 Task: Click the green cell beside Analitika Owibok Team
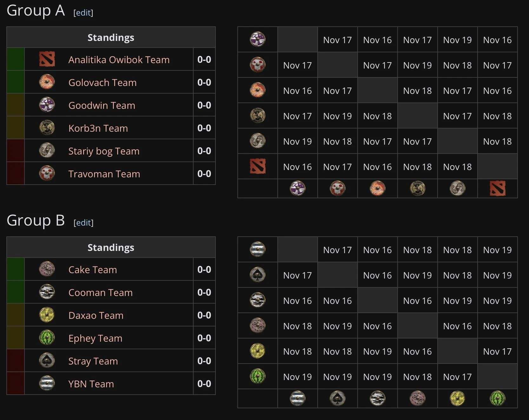16,59
